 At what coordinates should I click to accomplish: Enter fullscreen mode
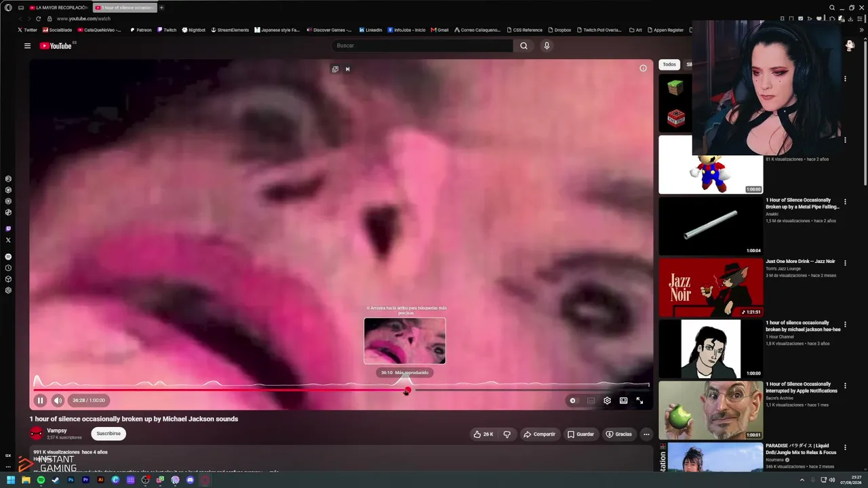click(639, 401)
